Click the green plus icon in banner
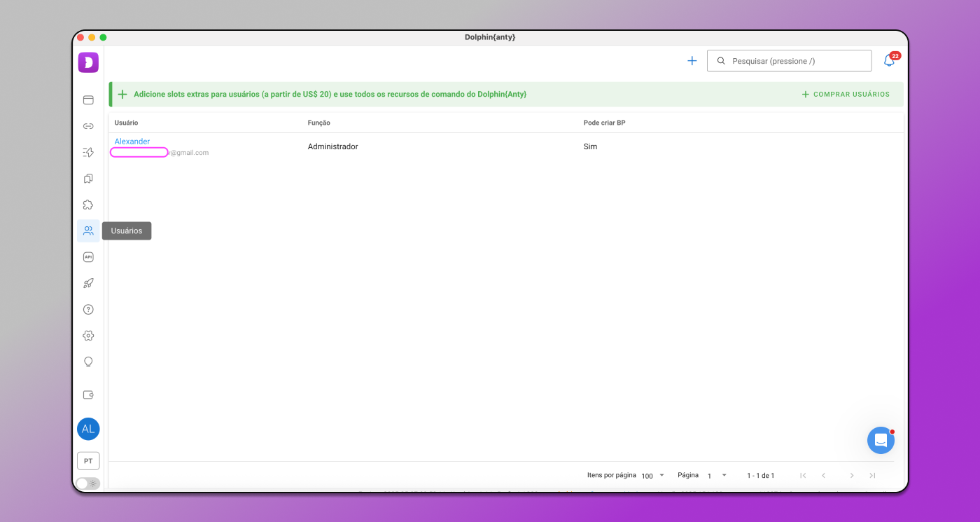Screen dimensions: 980x522 122,94
